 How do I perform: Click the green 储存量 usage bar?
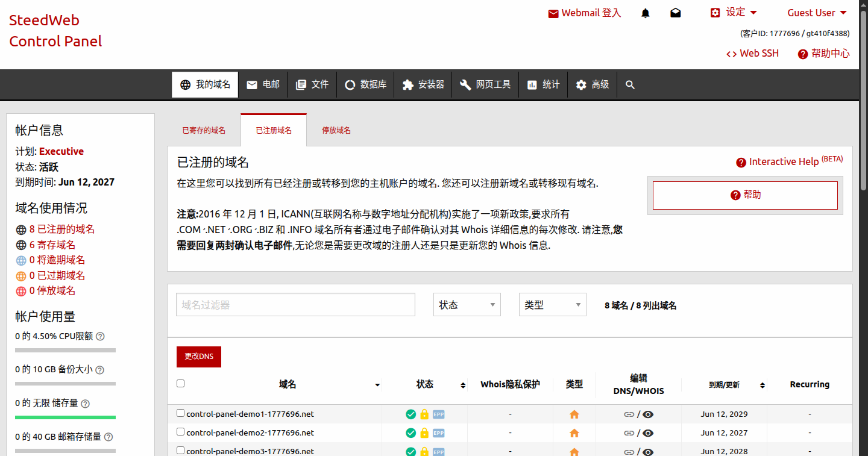pos(65,417)
